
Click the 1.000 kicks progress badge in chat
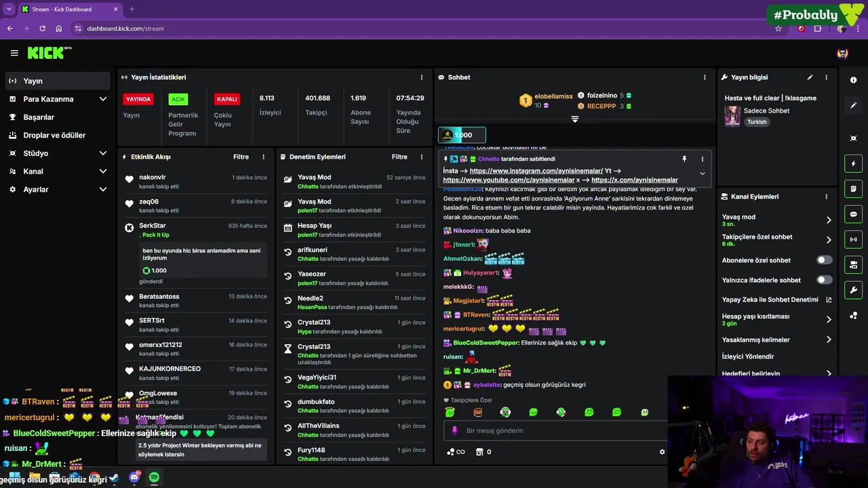point(462,135)
